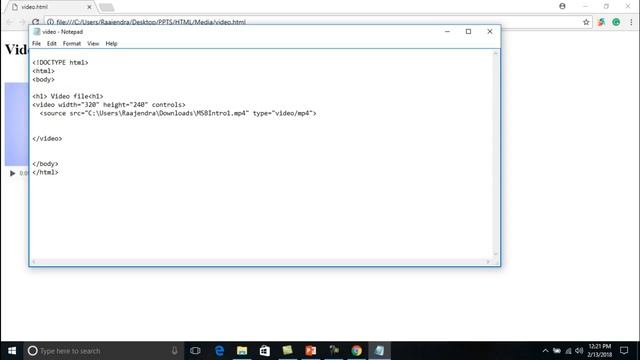The image size is (640, 360).
Task: Open a new tab in Chrome
Action: click(x=107, y=7)
